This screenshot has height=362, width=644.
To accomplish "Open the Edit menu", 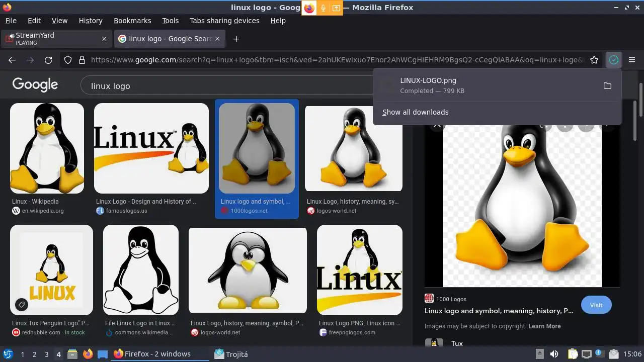I will point(34,21).
